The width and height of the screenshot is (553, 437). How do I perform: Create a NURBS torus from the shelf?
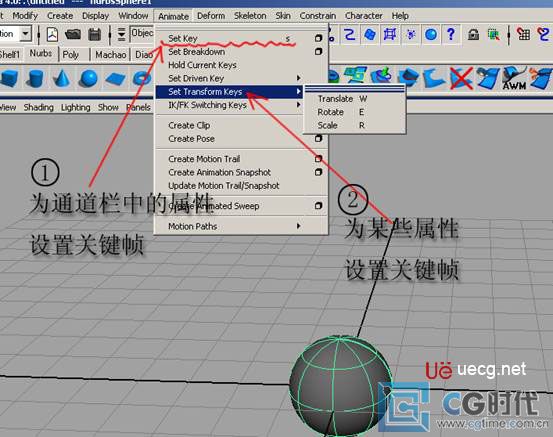pyautogui.click(x=142, y=78)
